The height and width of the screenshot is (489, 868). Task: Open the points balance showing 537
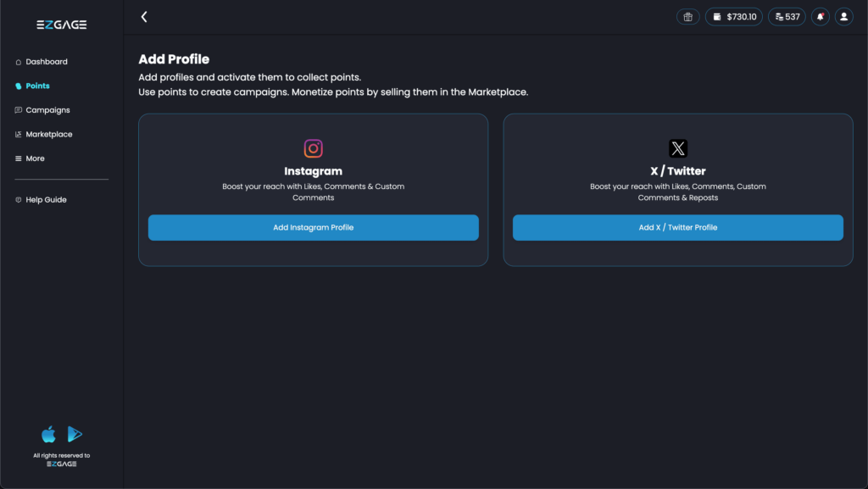click(x=787, y=17)
